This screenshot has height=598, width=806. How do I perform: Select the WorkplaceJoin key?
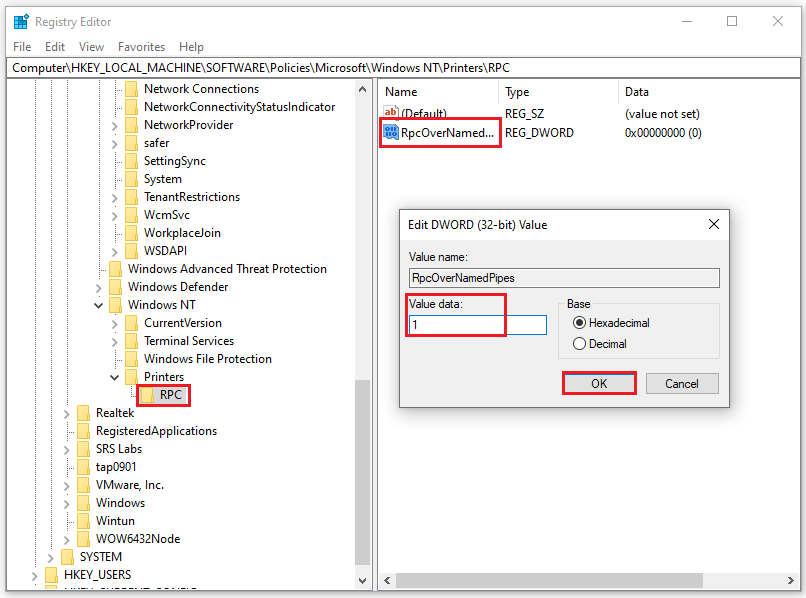[x=182, y=233]
